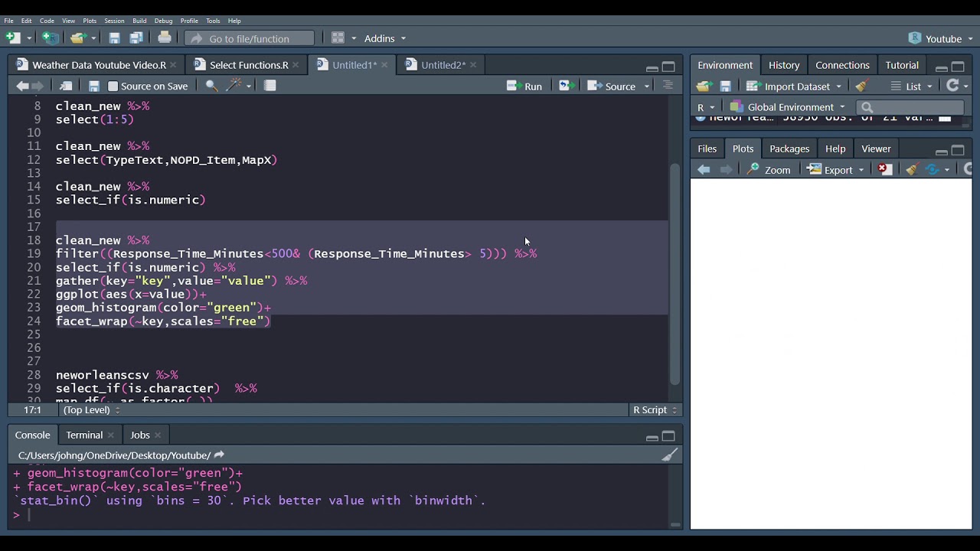Viewport: 980px width, 551px height.
Task: Click the New File icon
Action: (x=13, y=38)
